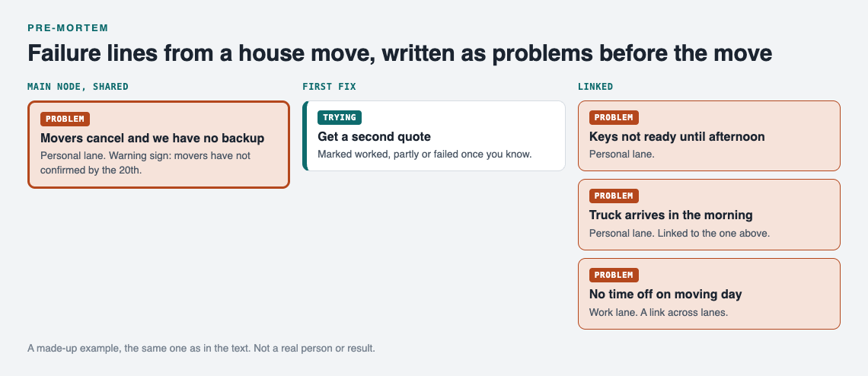868x376 pixels.
Task: Click the 'FIRST FIX' column heading
Action: point(330,86)
